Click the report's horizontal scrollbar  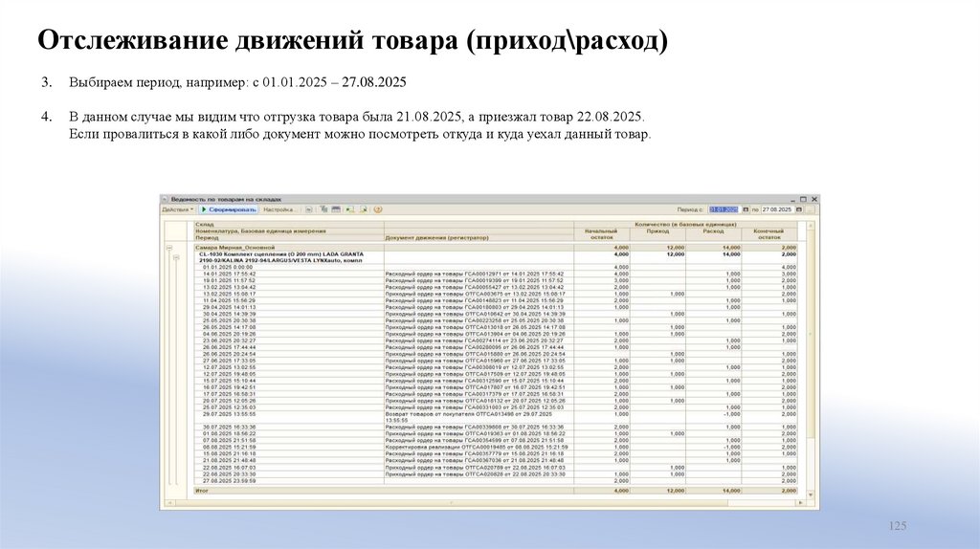484,502
